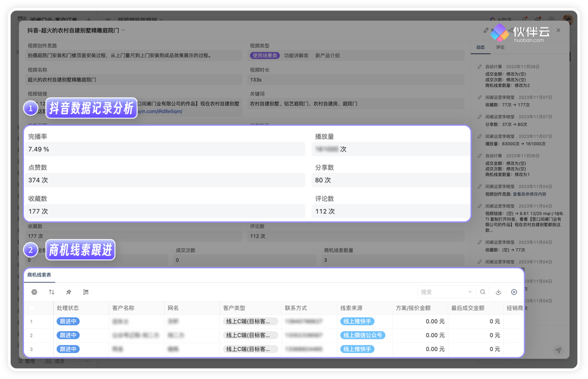The image size is (588, 379).
Task: Click the 点赞数 field showing 374 次
Action: coord(165,180)
